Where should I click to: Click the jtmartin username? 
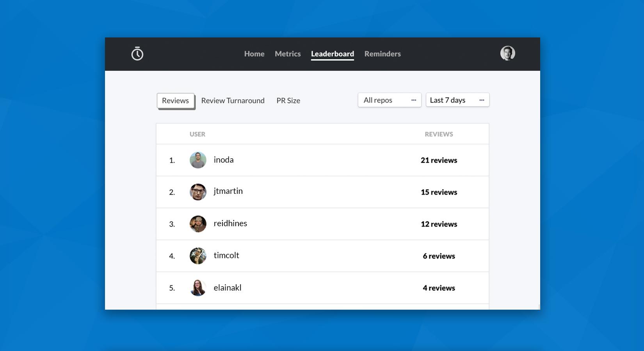pyautogui.click(x=228, y=191)
